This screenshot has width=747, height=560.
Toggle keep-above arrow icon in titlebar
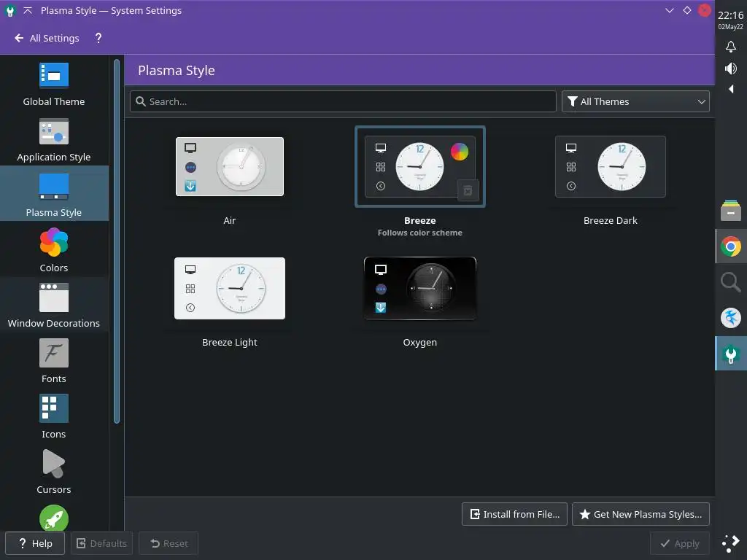[28, 10]
